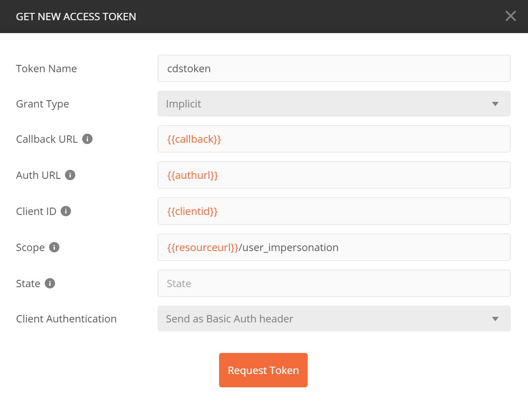Click the Grant Type label
This screenshot has height=420, width=528.
(x=43, y=104)
